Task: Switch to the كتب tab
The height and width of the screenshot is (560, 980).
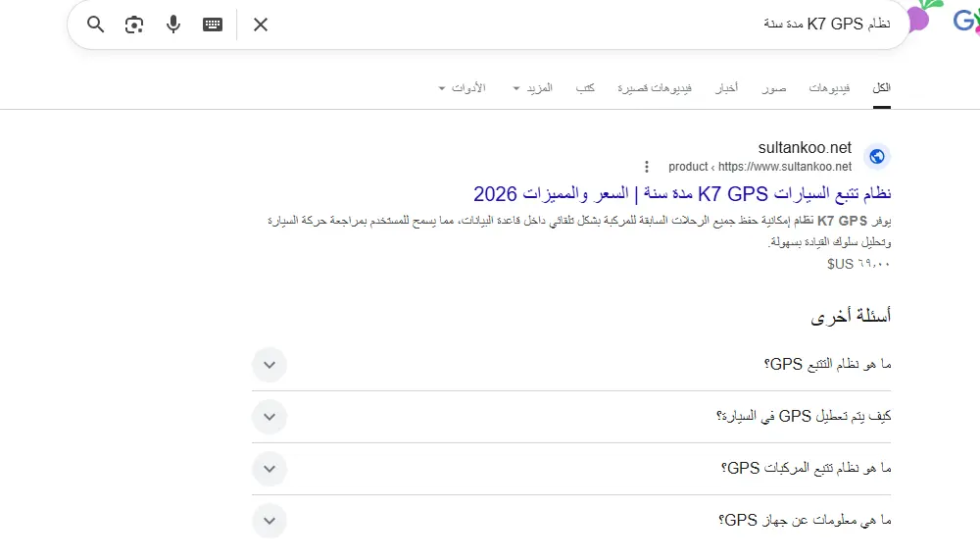Action: 585,87
